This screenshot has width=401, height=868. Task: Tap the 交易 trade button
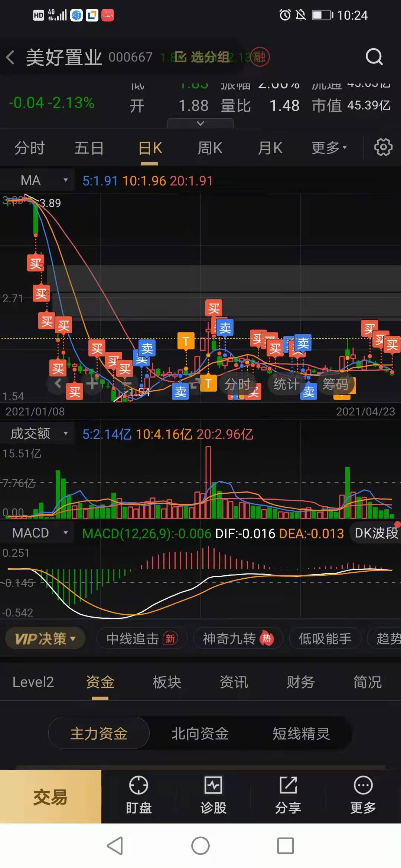(x=50, y=797)
